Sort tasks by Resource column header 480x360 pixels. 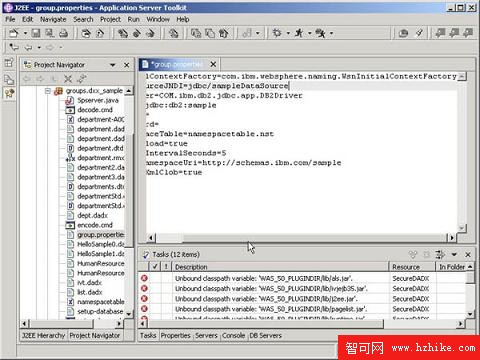click(x=412, y=267)
